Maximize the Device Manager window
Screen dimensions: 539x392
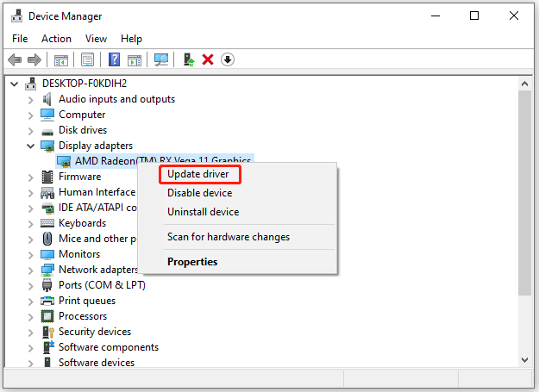coord(474,16)
